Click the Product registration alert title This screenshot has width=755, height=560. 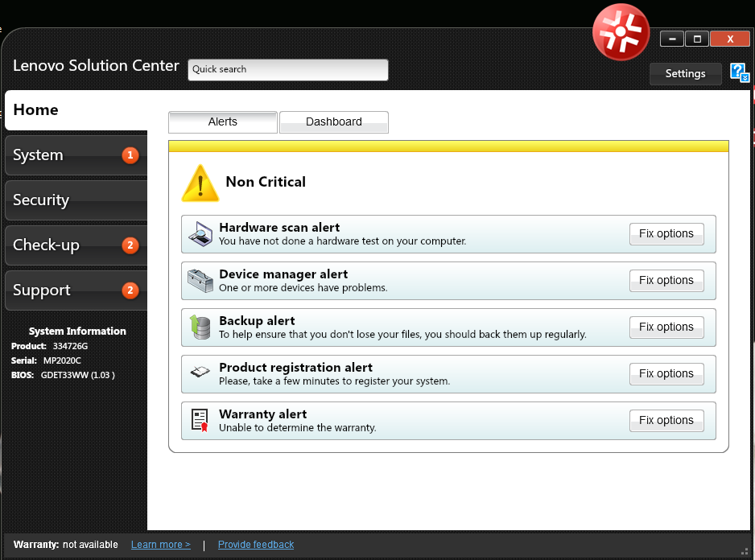click(x=295, y=368)
